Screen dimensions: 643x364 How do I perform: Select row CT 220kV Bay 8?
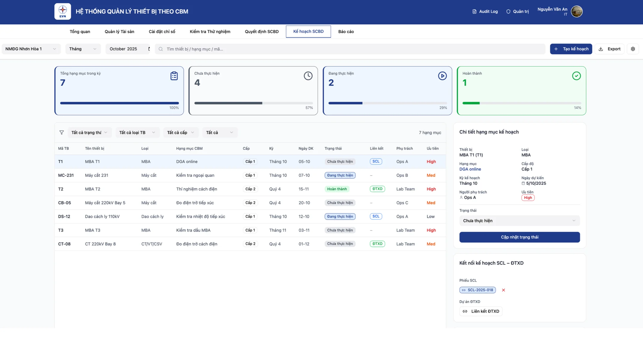click(x=250, y=244)
